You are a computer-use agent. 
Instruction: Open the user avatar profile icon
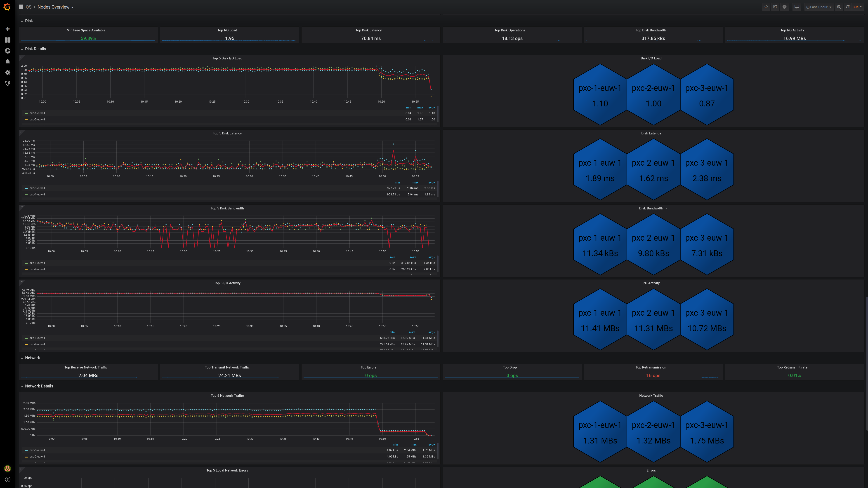pyautogui.click(x=7, y=469)
